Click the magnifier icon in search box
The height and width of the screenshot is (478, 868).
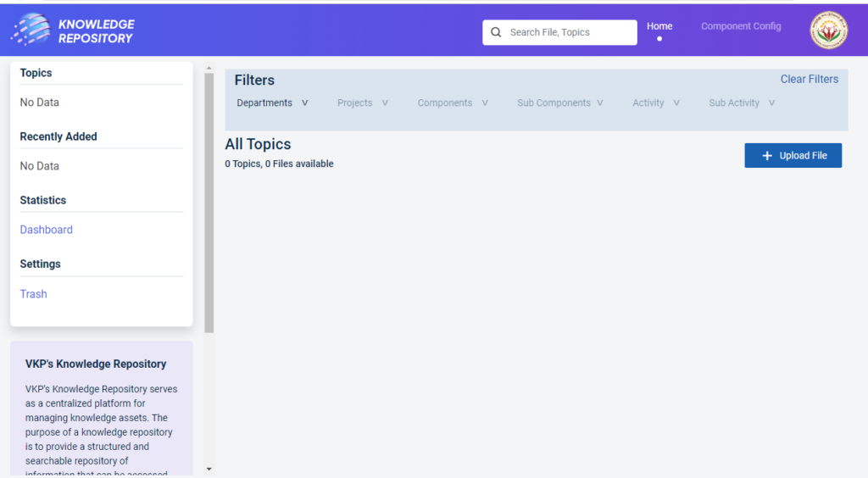point(497,32)
